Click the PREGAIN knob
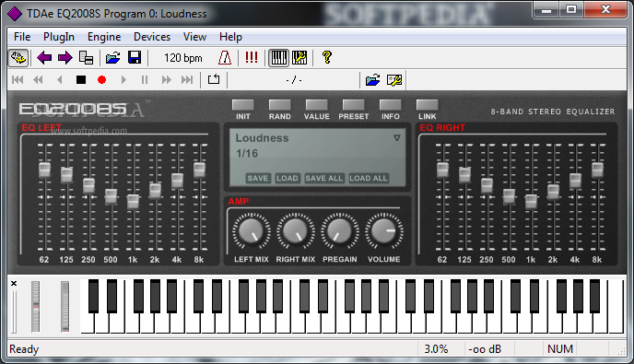This screenshot has height=364, width=634. (340, 231)
